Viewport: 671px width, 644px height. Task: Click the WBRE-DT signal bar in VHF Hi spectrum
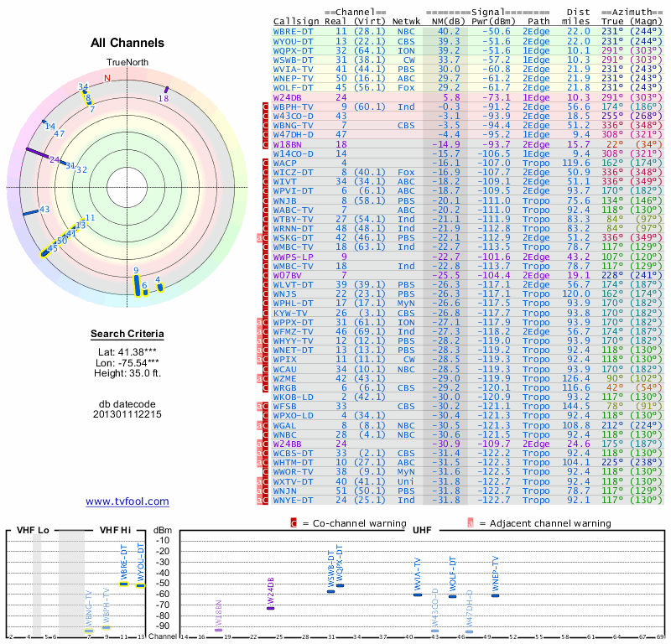[x=123, y=584]
